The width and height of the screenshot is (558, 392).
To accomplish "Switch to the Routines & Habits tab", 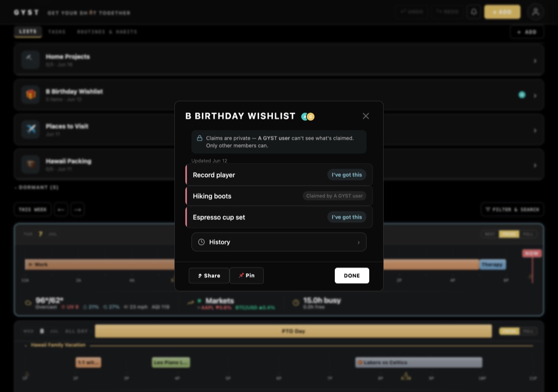I will click(107, 32).
